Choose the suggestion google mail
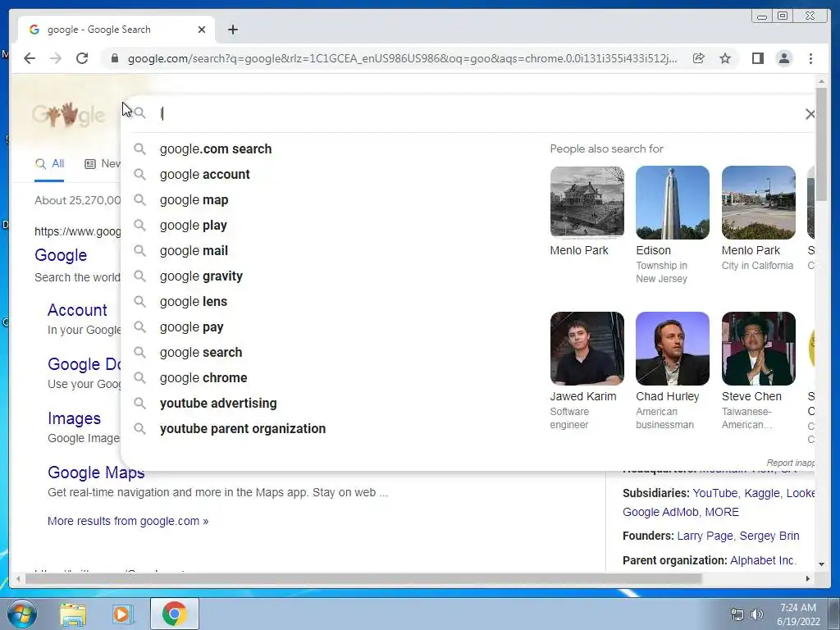 (x=194, y=251)
